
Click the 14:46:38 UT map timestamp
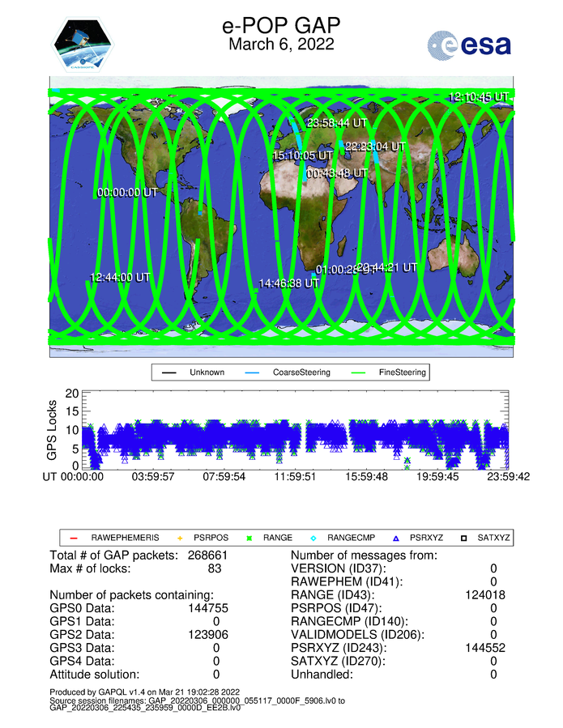pyautogui.click(x=288, y=283)
